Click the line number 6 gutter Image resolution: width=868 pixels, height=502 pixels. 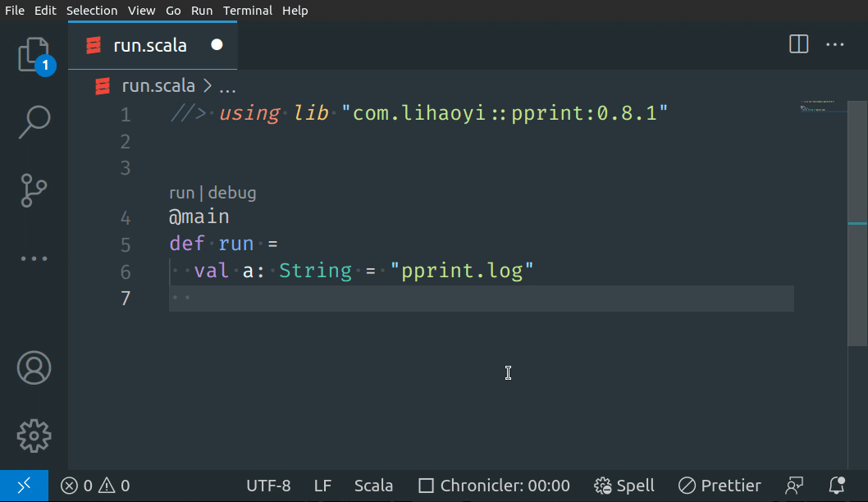(x=126, y=272)
